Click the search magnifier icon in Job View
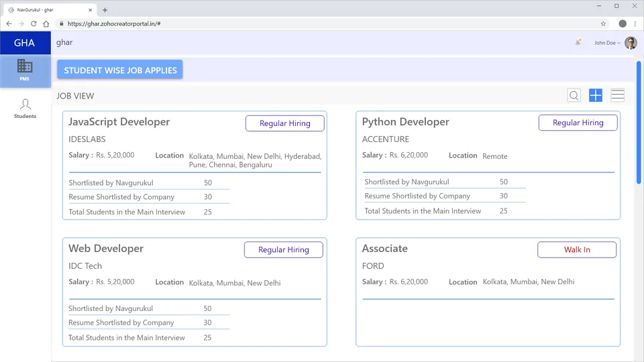 click(574, 95)
